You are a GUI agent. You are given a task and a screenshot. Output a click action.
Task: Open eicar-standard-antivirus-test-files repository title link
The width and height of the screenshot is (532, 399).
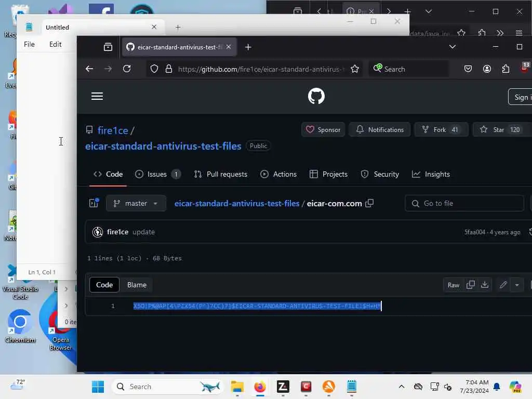[x=163, y=146]
